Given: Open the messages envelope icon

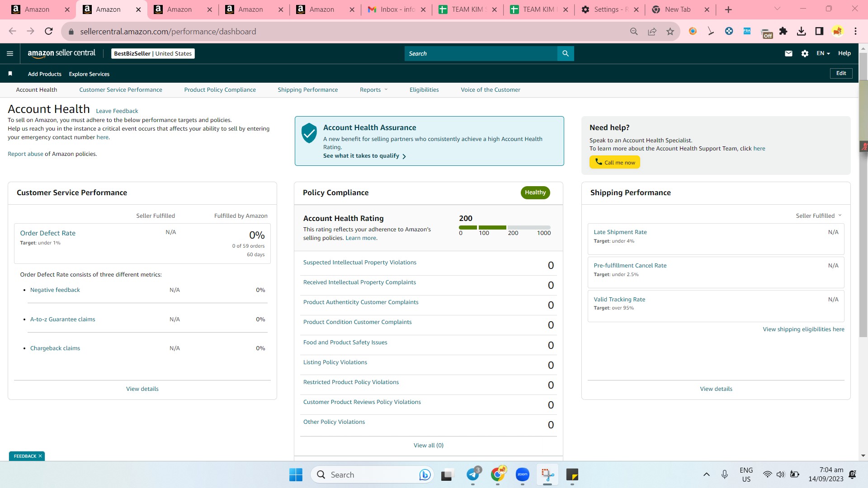Looking at the screenshot, I should [x=788, y=53].
